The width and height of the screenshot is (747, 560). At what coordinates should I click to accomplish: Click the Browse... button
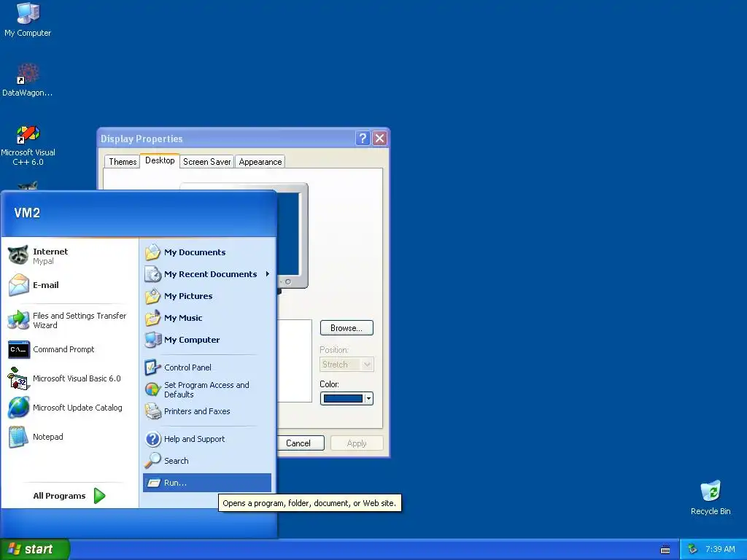pos(347,328)
